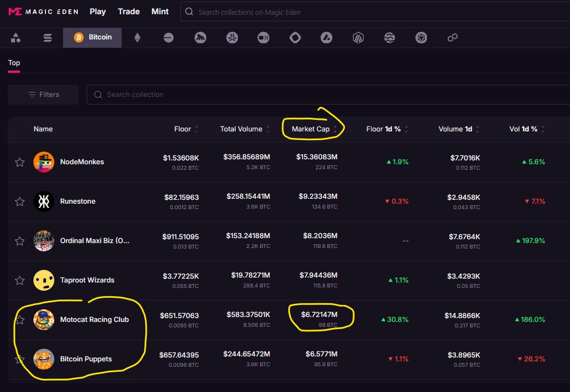Sort by the Floor column
This screenshot has height=392, width=570.
tap(186, 129)
